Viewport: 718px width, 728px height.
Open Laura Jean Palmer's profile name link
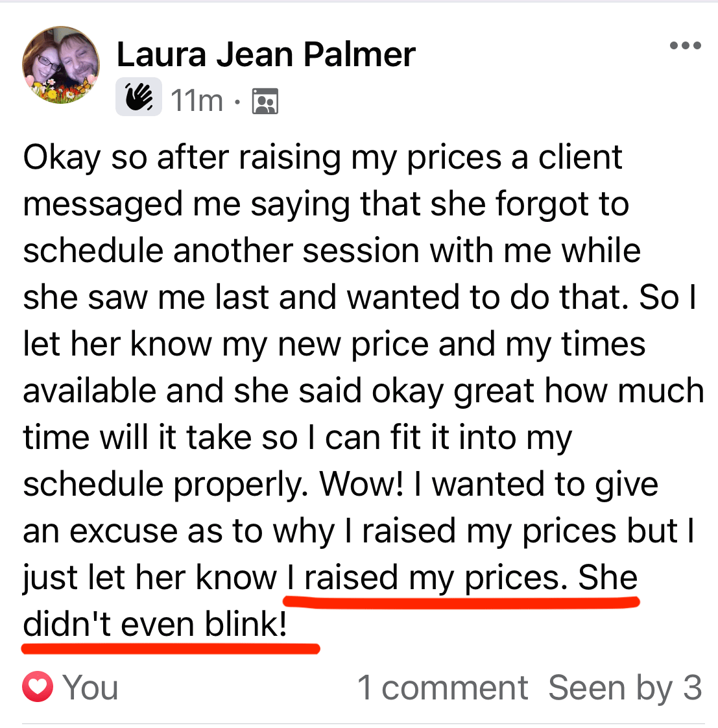point(266,55)
